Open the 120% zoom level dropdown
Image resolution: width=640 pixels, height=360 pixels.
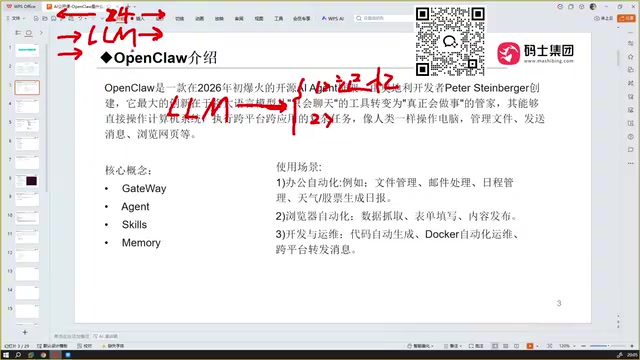(567, 346)
